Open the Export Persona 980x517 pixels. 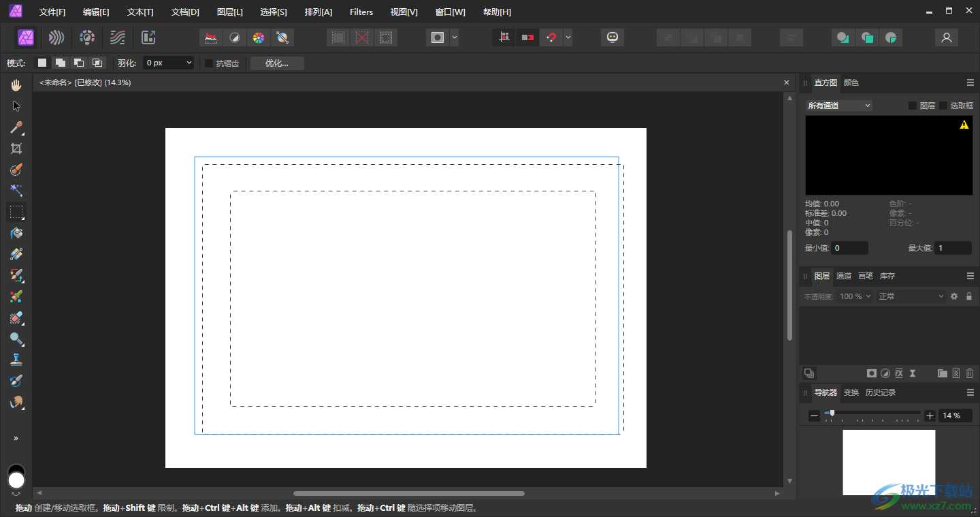point(148,37)
